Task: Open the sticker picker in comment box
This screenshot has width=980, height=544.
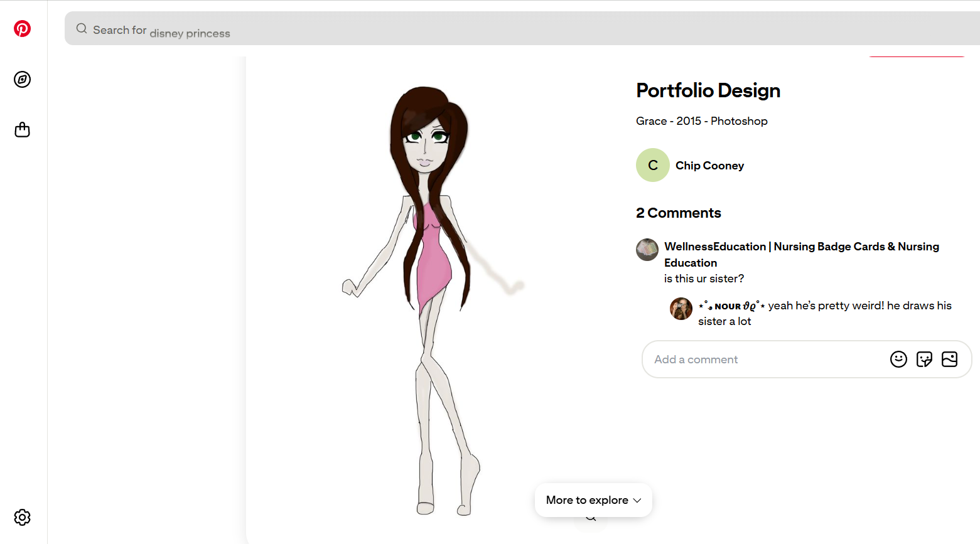Action: point(924,360)
